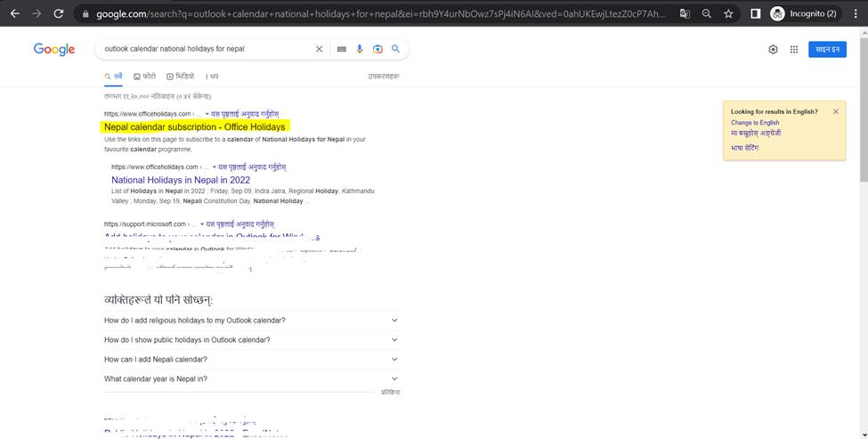This screenshot has width=868, height=439.
Task: Open dropdown arrow beside second officeholidays URL
Action: 215,167
